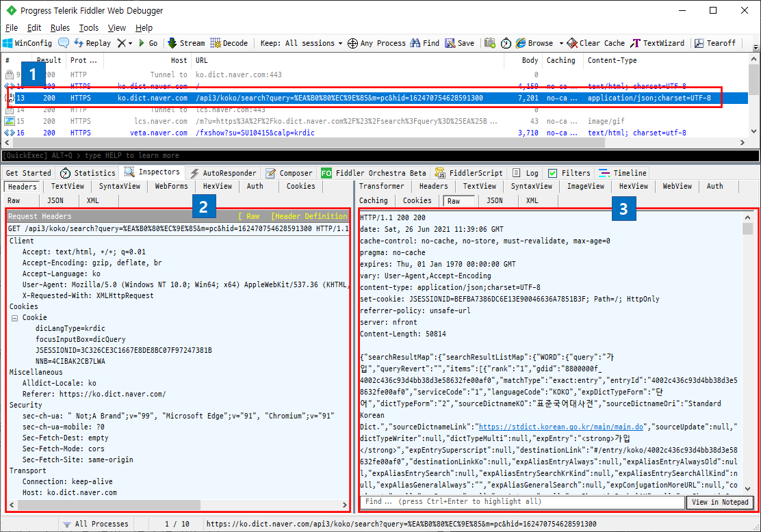Open Fiddler Orchestra Beta tab
The image size is (761, 532).
click(x=374, y=173)
